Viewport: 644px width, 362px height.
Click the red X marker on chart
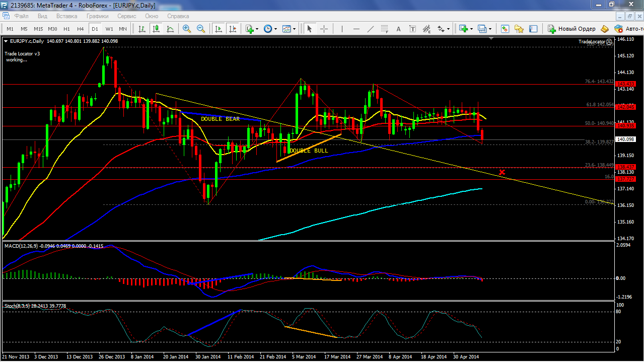[502, 173]
